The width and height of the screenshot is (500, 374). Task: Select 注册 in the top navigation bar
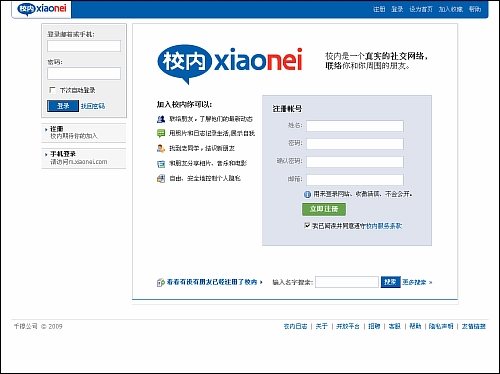pos(379,9)
